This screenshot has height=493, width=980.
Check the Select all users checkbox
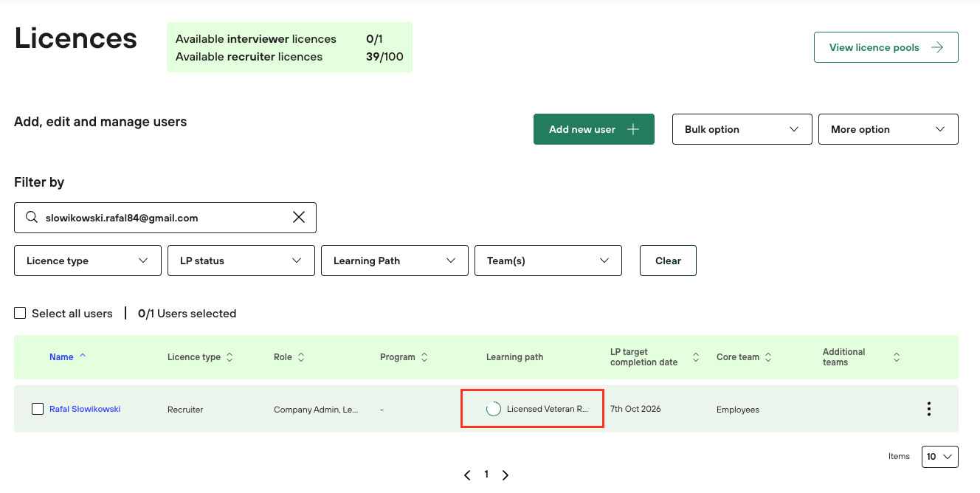tap(20, 314)
